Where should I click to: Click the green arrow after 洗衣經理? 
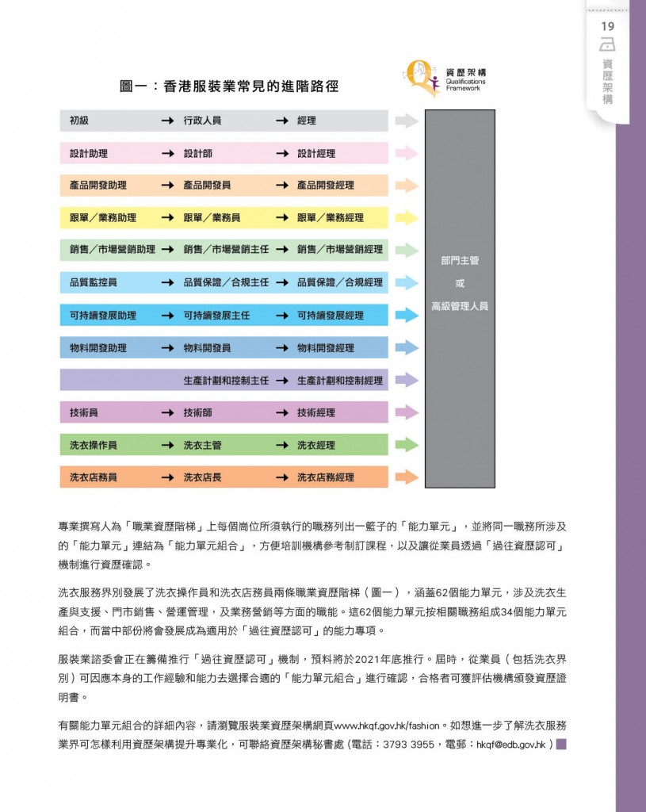406,445
